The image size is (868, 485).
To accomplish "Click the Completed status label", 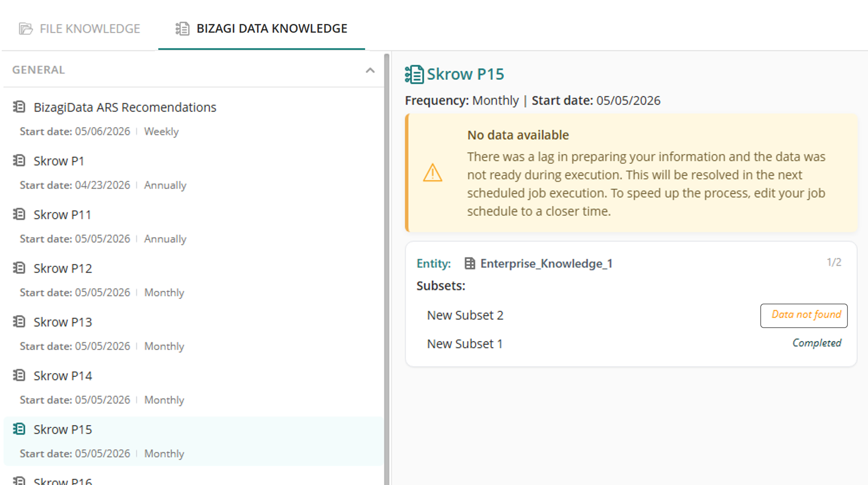I will pyautogui.click(x=817, y=343).
